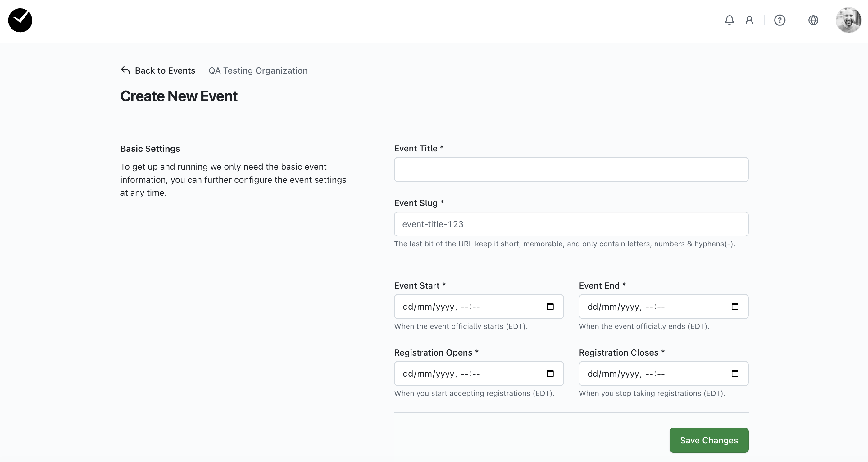Open calendar picker for Registration Closes
Image resolution: width=868 pixels, height=462 pixels.
(734, 374)
